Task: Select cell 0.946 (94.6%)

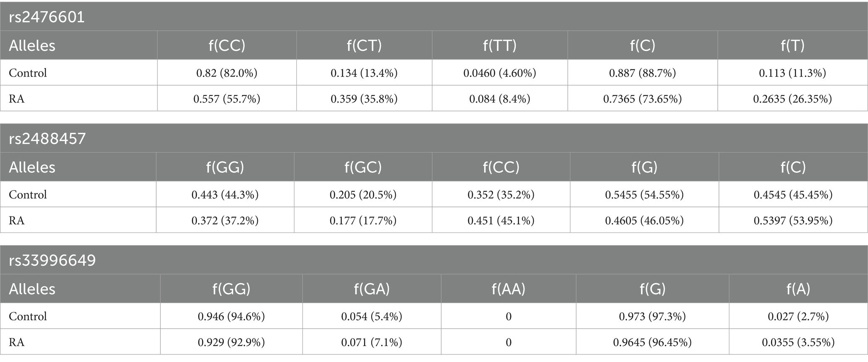Action: (231, 317)
